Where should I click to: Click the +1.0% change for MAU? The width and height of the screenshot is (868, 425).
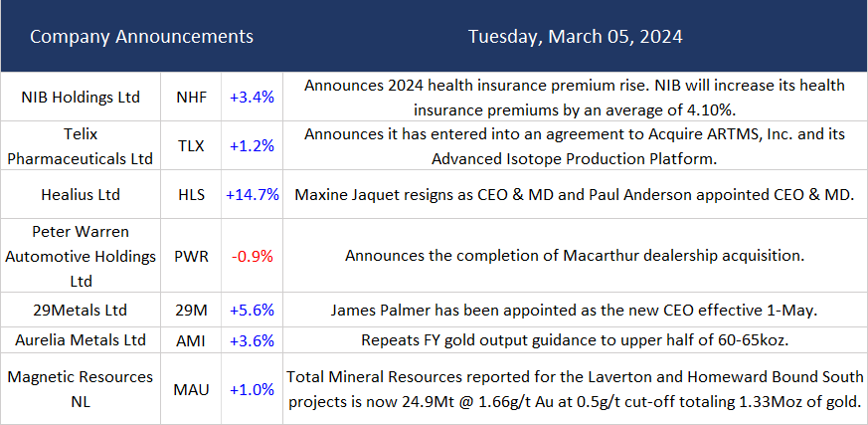[x=252, y=389]
